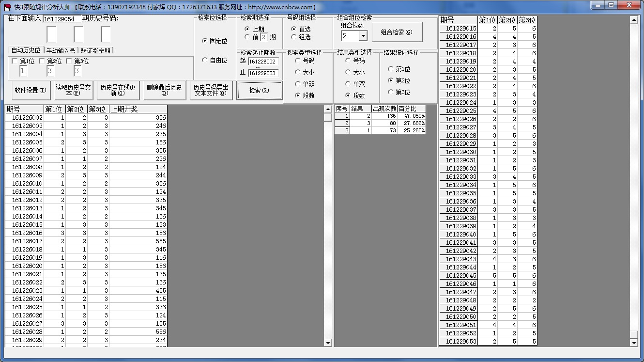Click 删除最后历史 button
Viewport: 644px width, 362px height.
(164, 90)
